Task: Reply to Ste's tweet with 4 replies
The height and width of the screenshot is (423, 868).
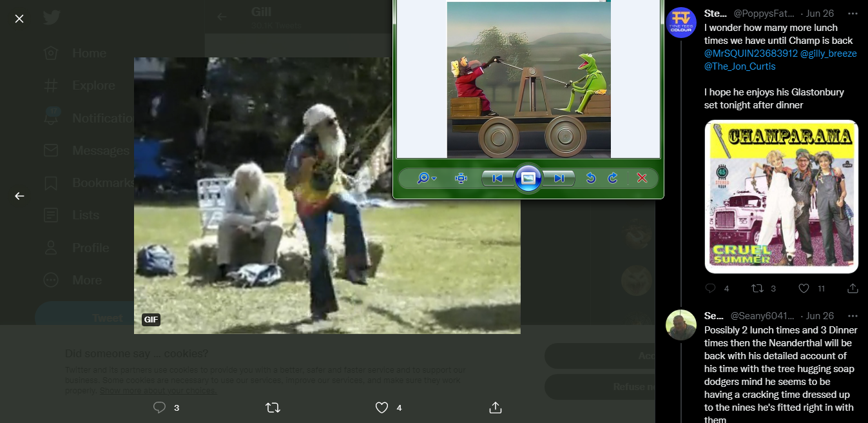Action: click(x=711, y=288)
